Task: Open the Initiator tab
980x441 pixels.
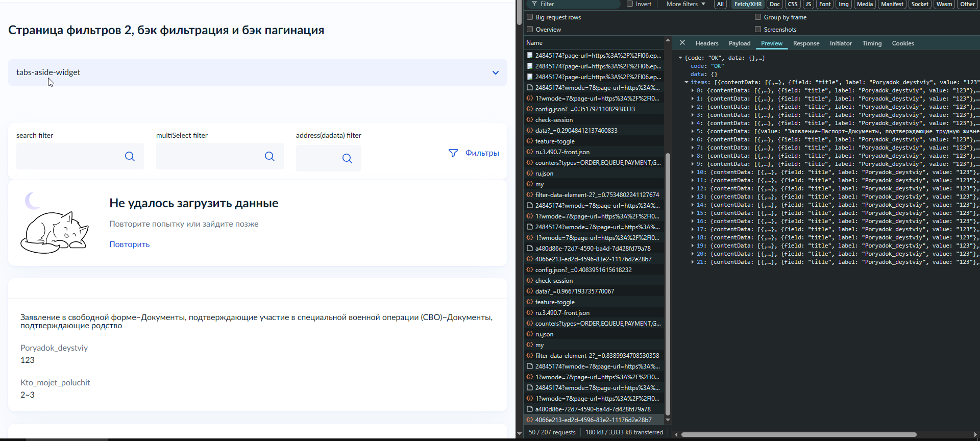Action: tap(840, 43)
